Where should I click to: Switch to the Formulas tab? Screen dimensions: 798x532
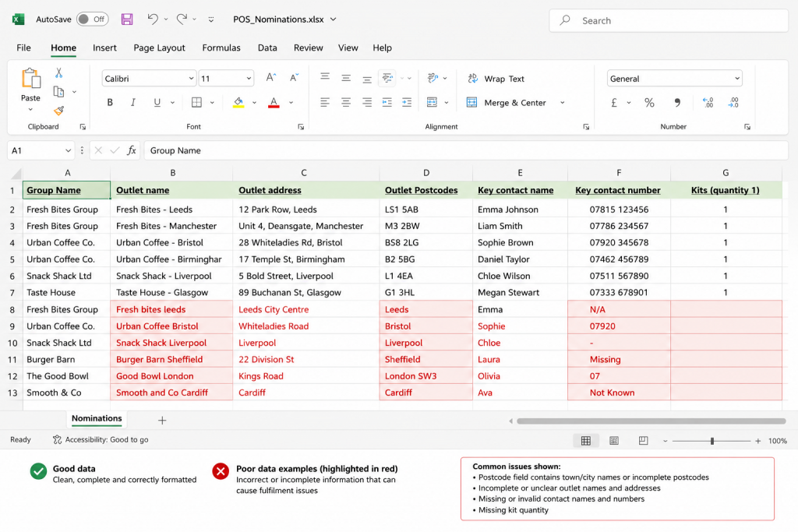221,48
